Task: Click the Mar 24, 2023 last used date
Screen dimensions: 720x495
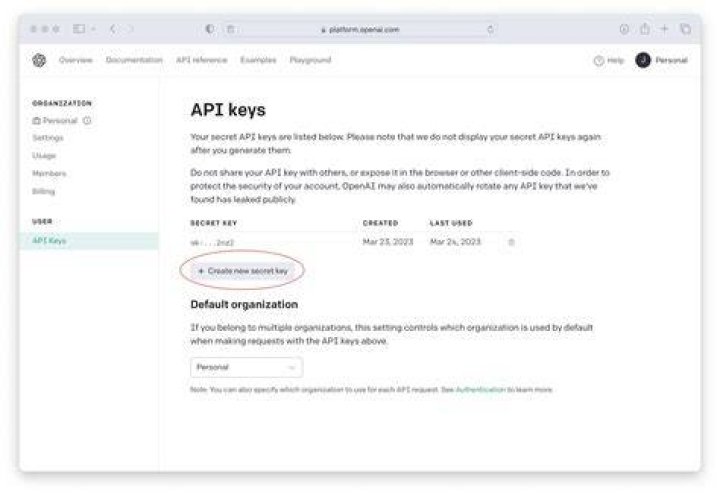Action: click(x=455, y=242)
